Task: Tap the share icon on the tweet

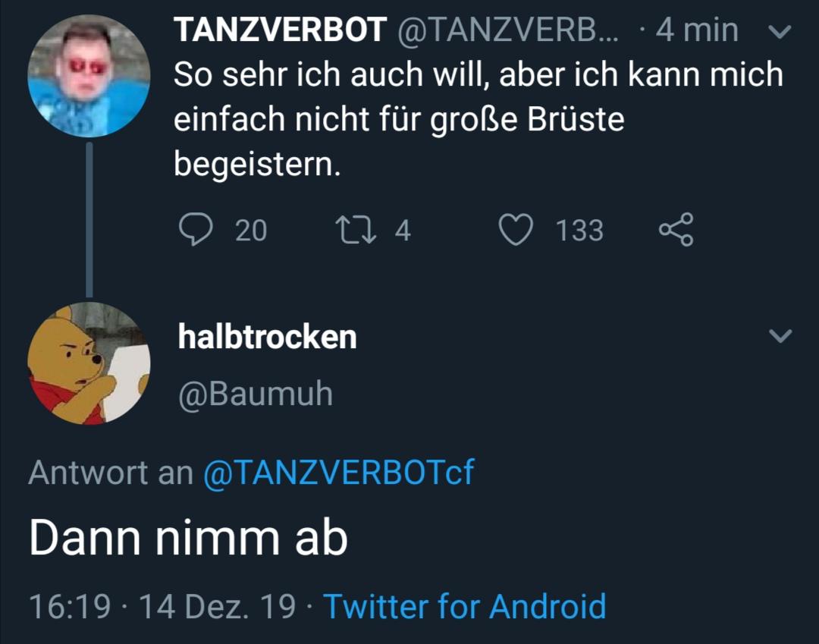Action: point(676,229)
